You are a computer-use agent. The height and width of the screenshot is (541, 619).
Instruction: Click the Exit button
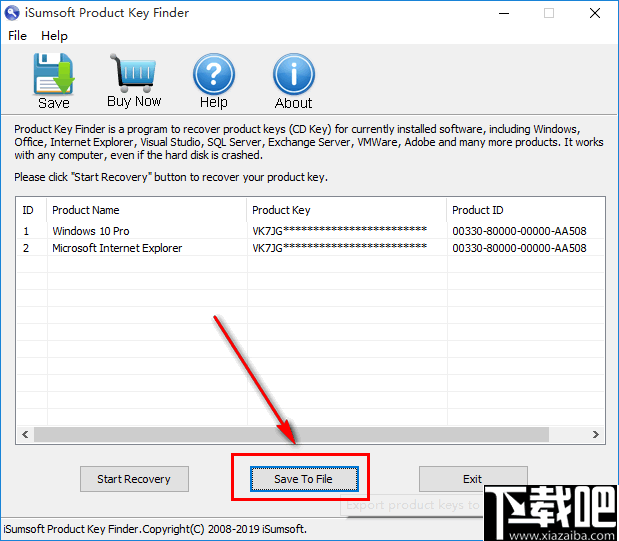click(x=473, y=479)
